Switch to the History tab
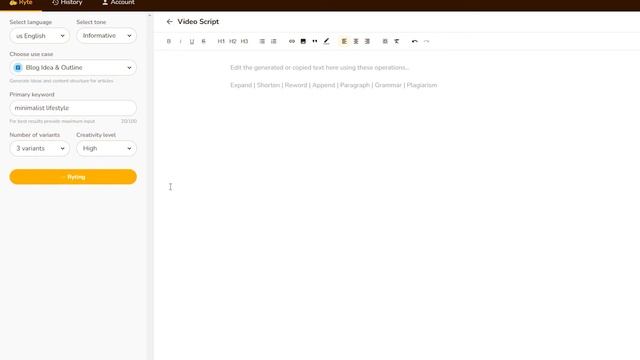Viewport: 640px width, 360px height. tap(67, 3)
